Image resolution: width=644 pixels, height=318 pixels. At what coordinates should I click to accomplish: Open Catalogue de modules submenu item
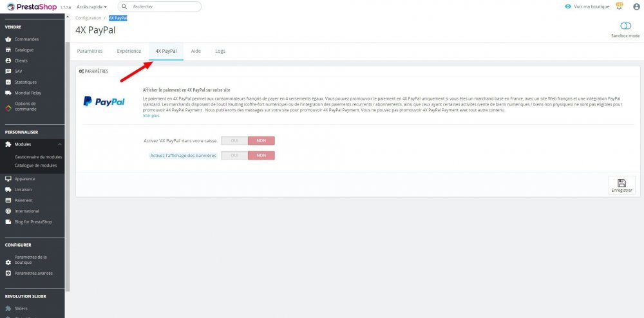(35, 166)
